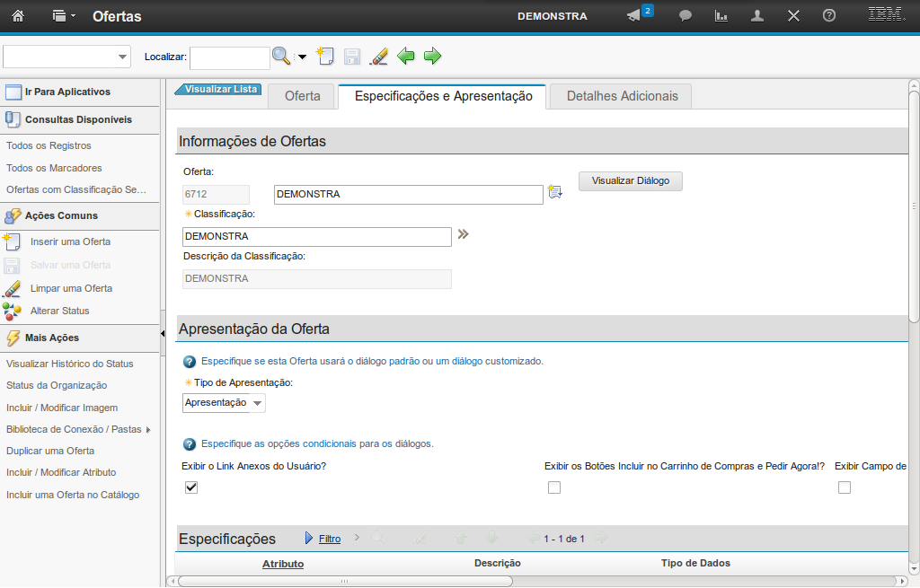Enable Exibir os Botões Incluir no Carrinho checkbox
The width and height of the screenshot is (920, 588).
tap(554, 487)
